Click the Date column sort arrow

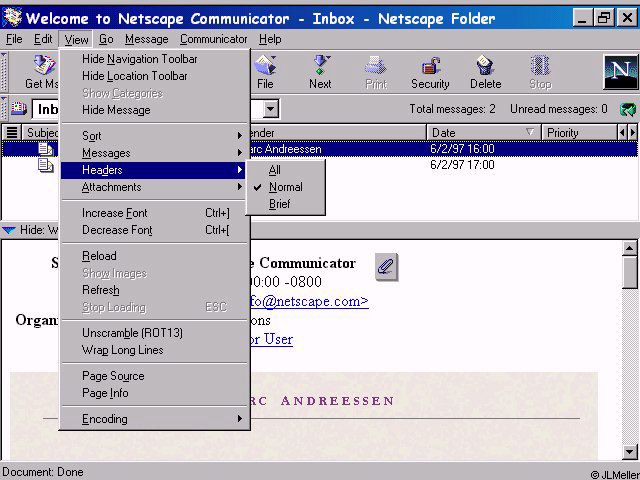pos(530,132)
